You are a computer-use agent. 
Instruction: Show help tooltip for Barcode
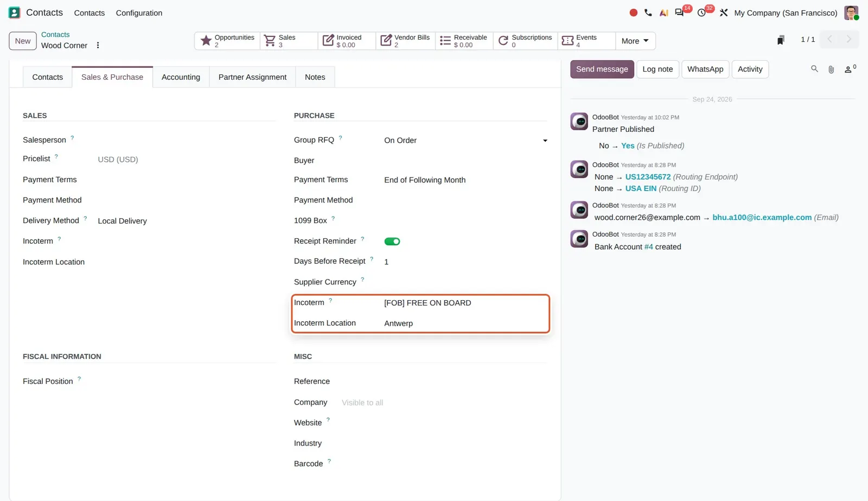click(x=329, y=461)
